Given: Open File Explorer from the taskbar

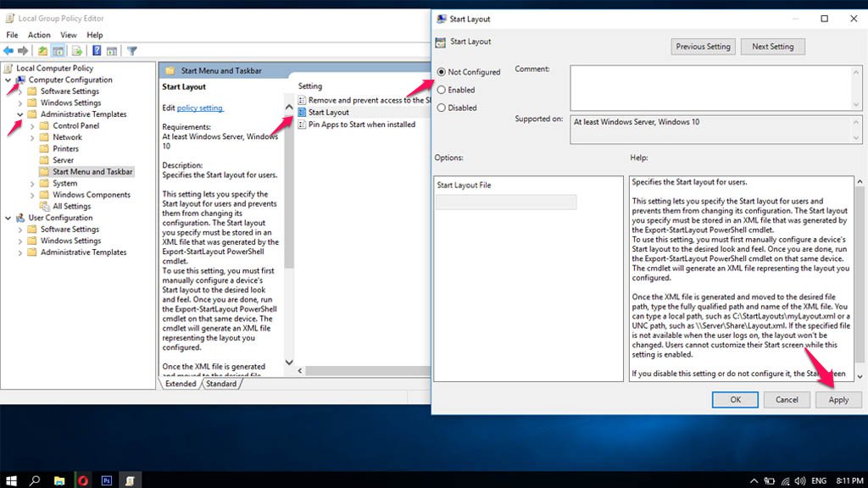Looking at the screenshot, I should click(58, 480).
